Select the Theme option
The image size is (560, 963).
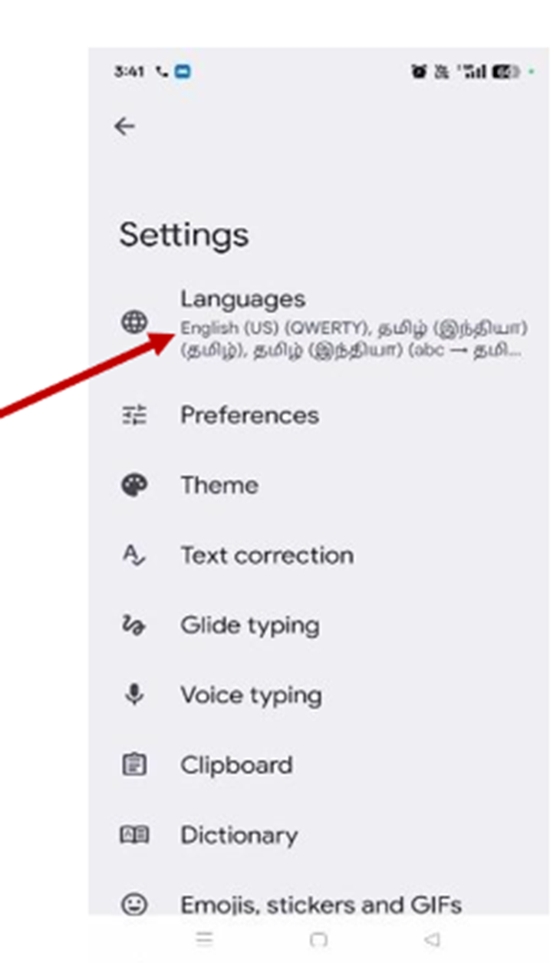click(x=318, y=485)
